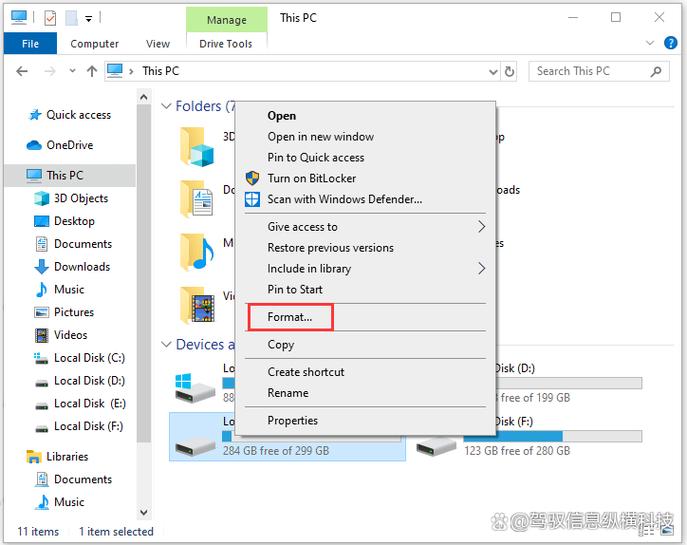Click the navigation pane scroll up arrow
Screen dimensions: 687x545
click(144, 97)
